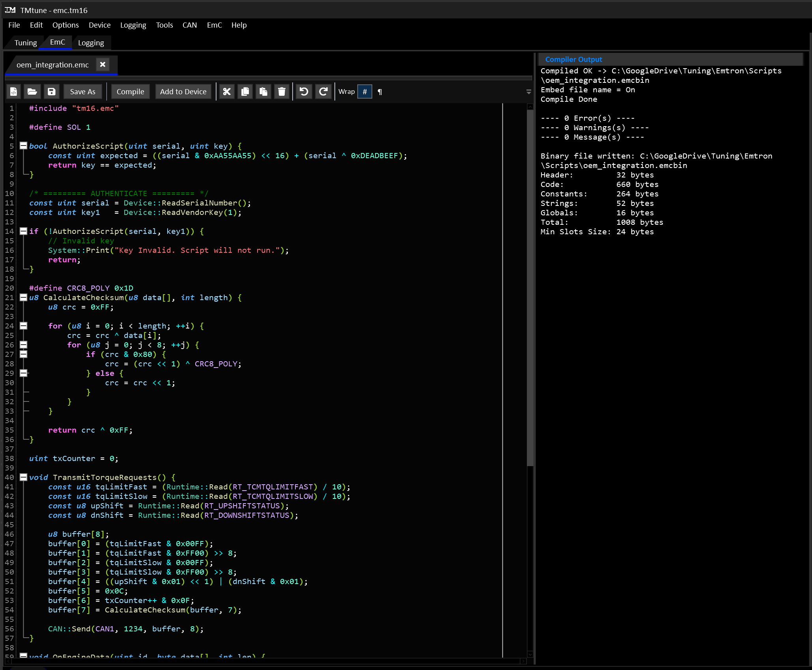Undo the last edit
This screenshot has width=812, height=670.
[304, 91]
